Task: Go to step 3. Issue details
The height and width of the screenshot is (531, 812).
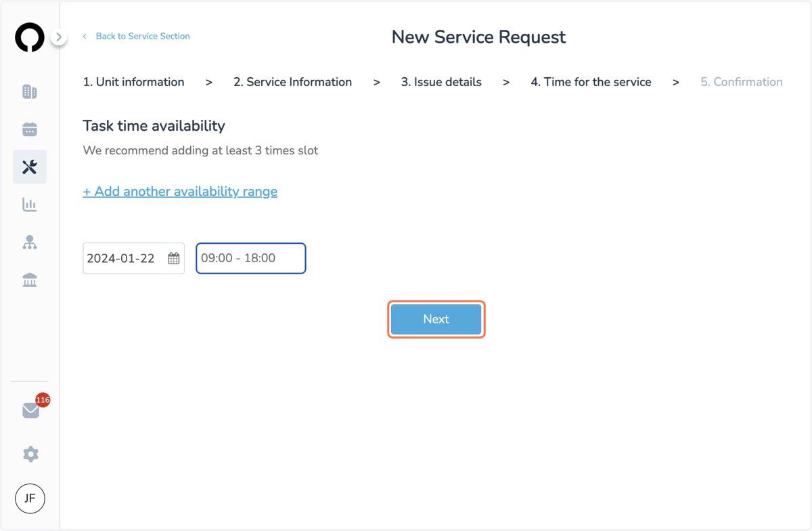Action: click(x=441, y=82)
